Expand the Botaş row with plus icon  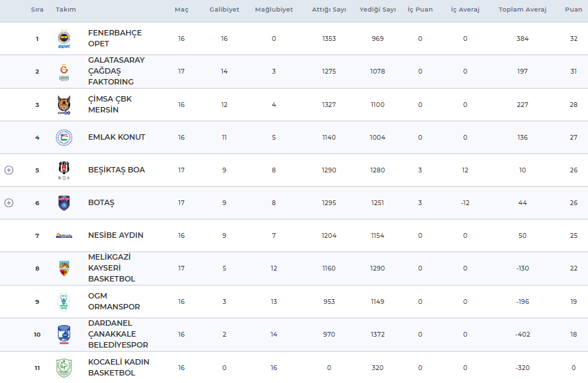[9, 203]
